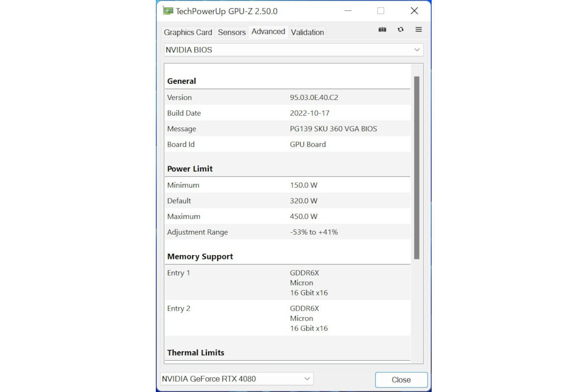Image resolution: width=588 pixels, height=392 pixels.
Task: Click the Thermal Limits section heading
Action: coord(196,353)
